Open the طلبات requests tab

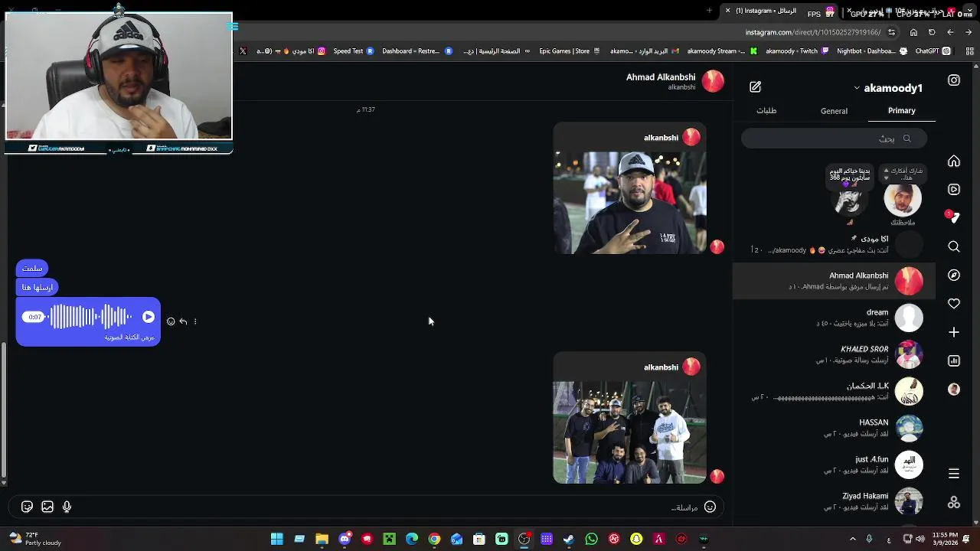click(766, 111)
